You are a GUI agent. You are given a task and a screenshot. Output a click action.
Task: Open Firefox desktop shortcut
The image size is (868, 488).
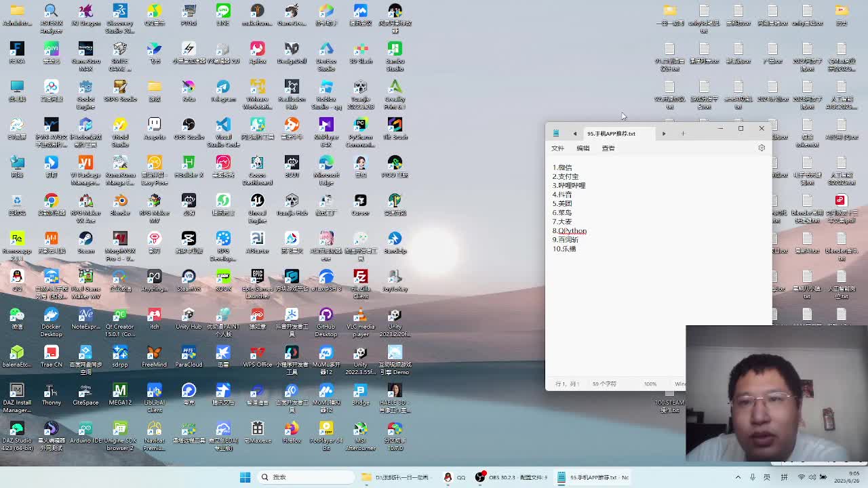tap(292, 432)
